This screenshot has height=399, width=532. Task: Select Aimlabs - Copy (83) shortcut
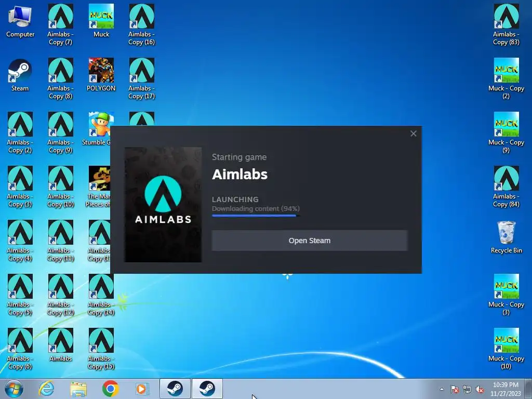pos(506,25)
